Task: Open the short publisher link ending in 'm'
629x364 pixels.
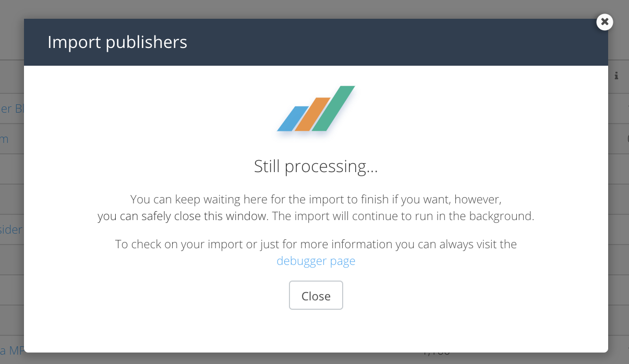Action: (4, 139)
